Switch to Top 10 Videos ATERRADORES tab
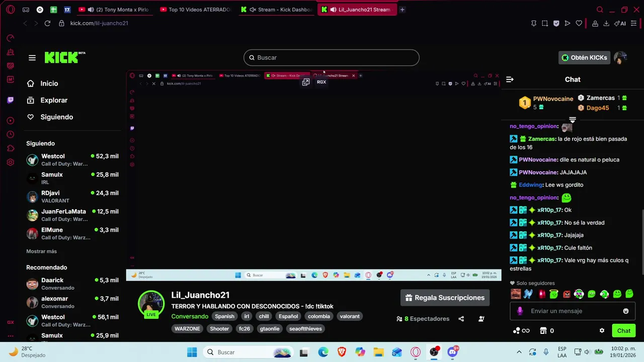 tap(195, 10)
